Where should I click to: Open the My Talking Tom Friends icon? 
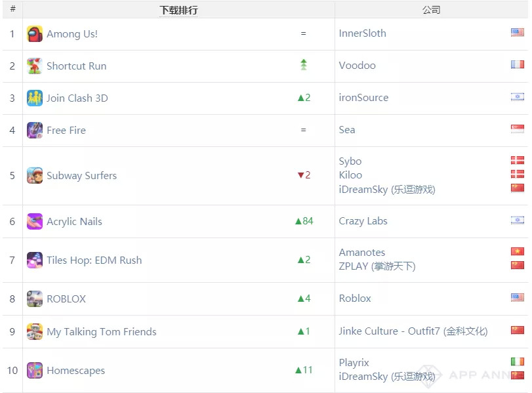coord(35,332)
